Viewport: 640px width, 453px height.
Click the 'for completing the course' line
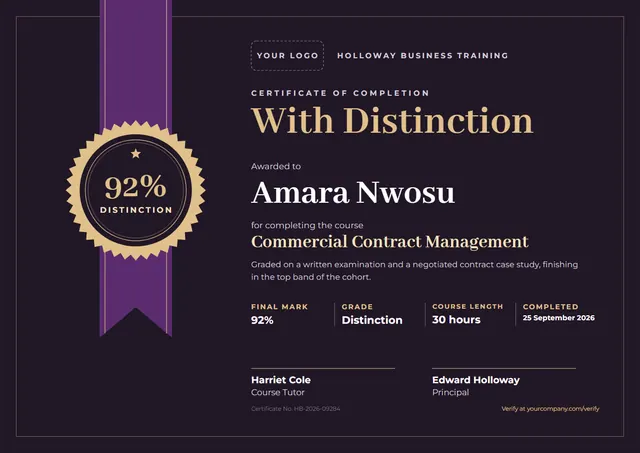tap(307, 225)
